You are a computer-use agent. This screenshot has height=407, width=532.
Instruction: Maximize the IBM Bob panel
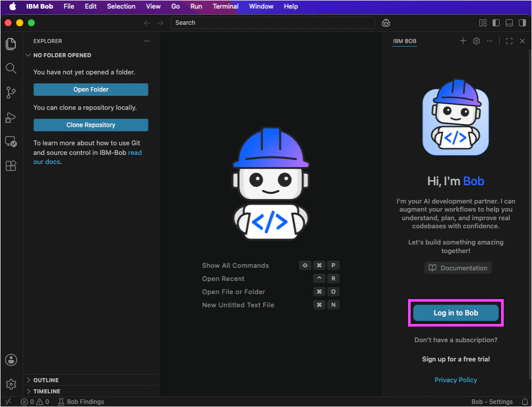point(509,41)
